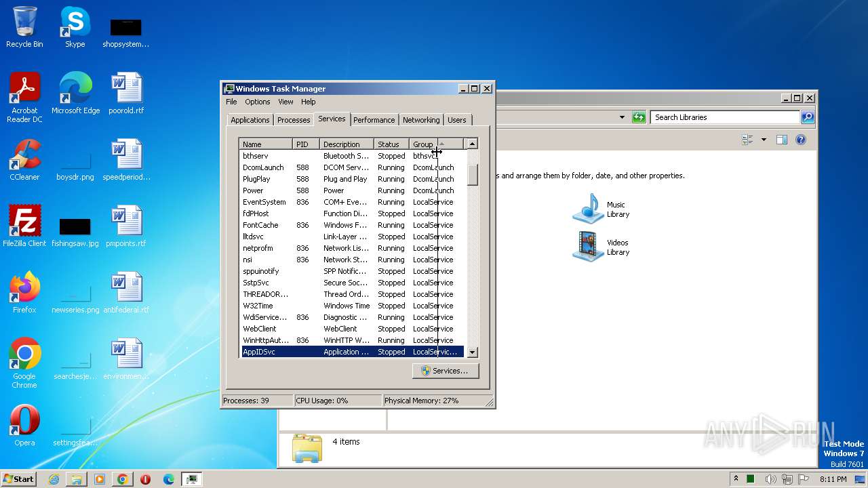Sort services by Status column

point(392,144)
